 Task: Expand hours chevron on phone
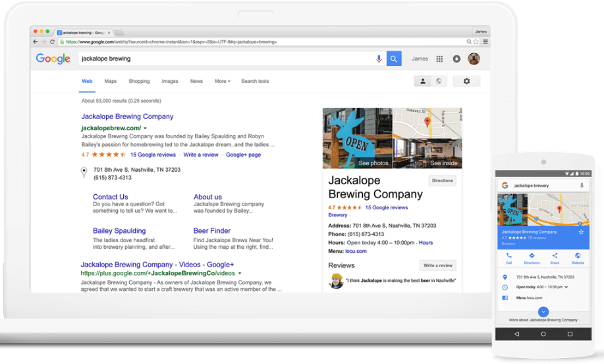(566, 287)
